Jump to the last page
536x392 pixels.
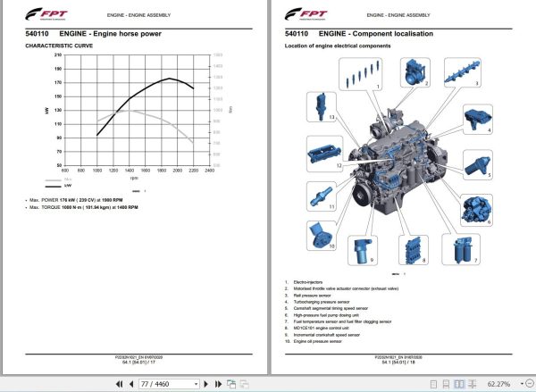pyautogui.click(x=218, y=384)
